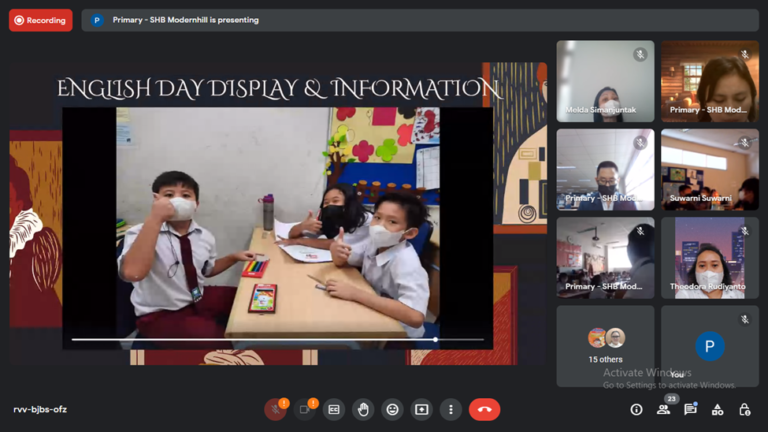This screenshot has height=432, width=768.
Task: Open the Activities panel
Action: coord(717,410)
